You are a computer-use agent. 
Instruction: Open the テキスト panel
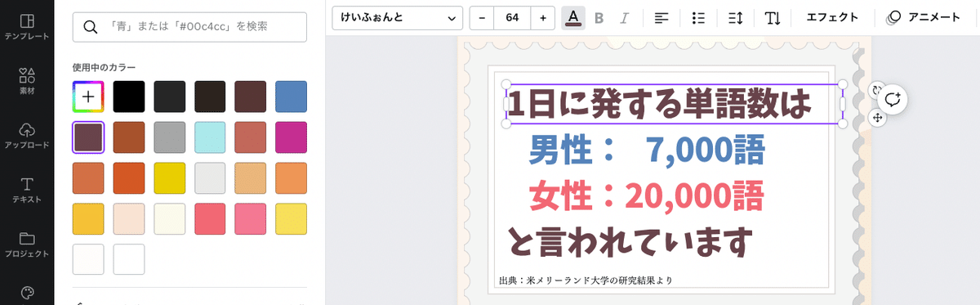click(x=27, y=190)
